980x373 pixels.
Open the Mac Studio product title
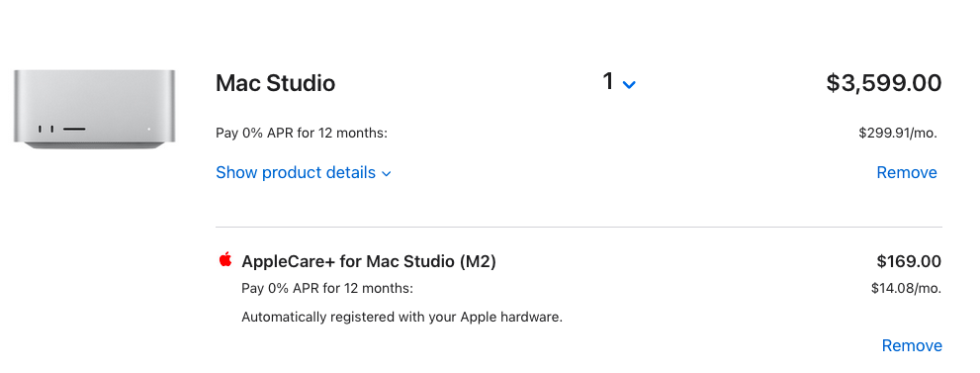[x=276, y=83]
